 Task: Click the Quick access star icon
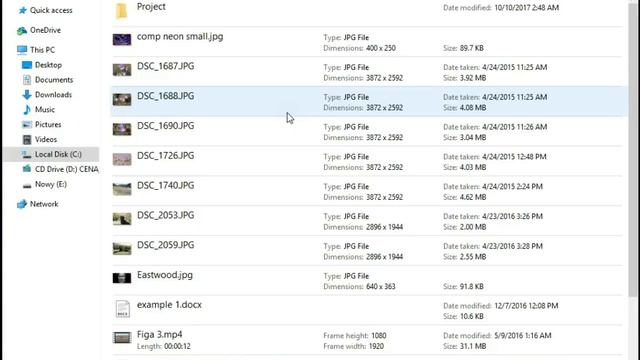coord(22,10)
